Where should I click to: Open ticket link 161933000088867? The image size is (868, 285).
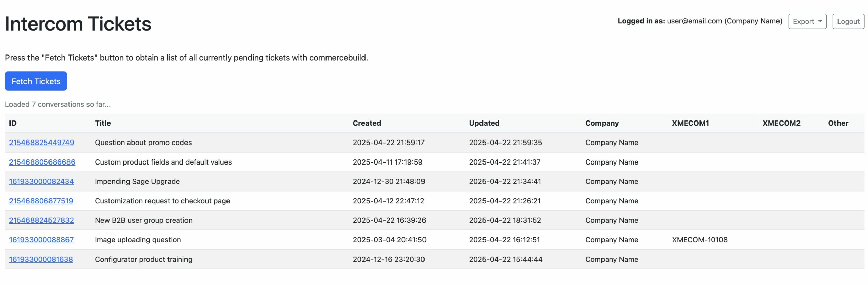(41, 240)
